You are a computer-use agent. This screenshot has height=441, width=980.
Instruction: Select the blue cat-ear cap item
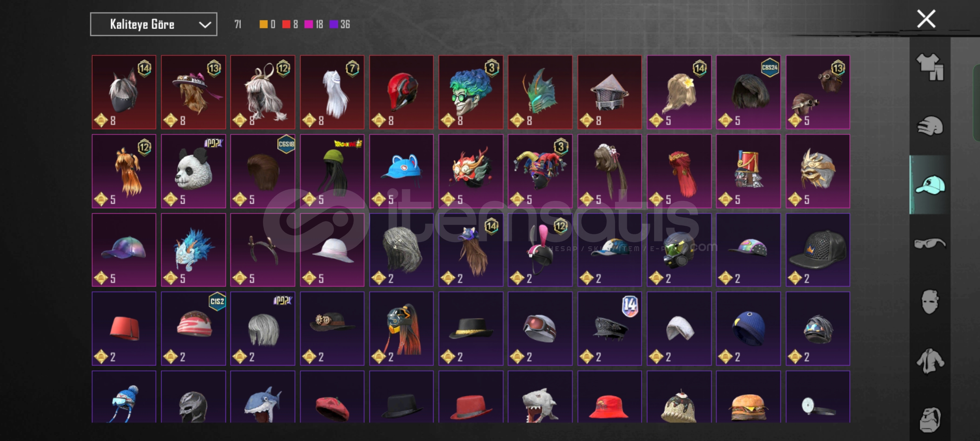coord(401,171)
